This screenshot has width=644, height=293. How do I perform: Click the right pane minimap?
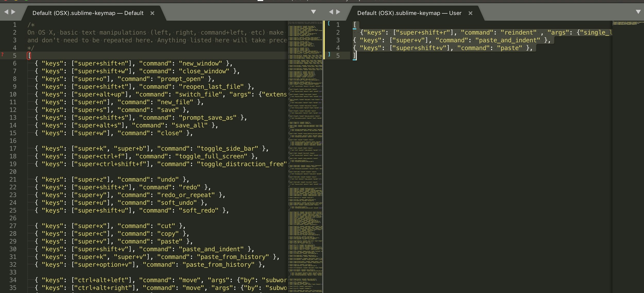[x=628, y=157]
